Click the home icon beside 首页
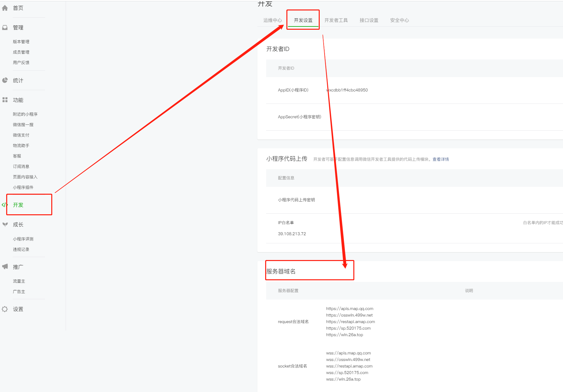 (x=5, y=8)
